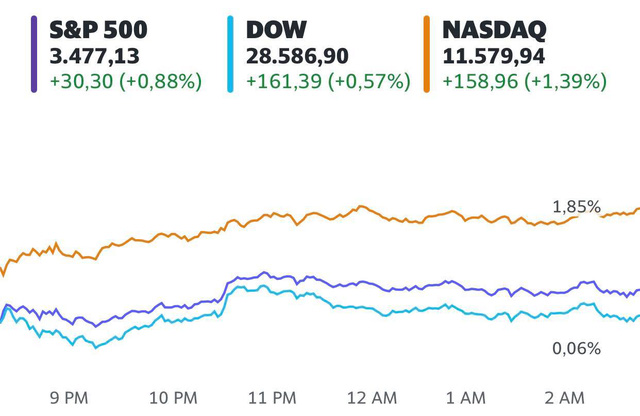Select the DOW value 28.586,90
This screenshot has width=640, height=416.
point(297,56)
